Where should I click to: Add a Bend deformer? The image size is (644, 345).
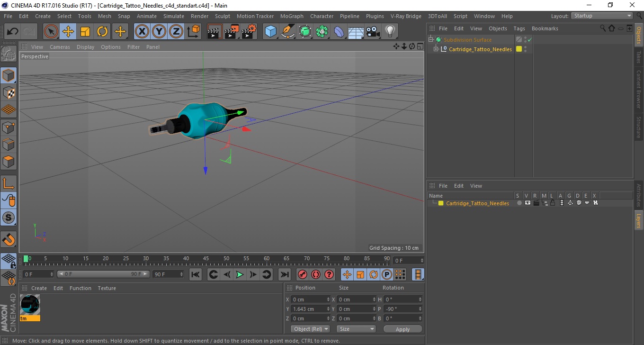339,32
